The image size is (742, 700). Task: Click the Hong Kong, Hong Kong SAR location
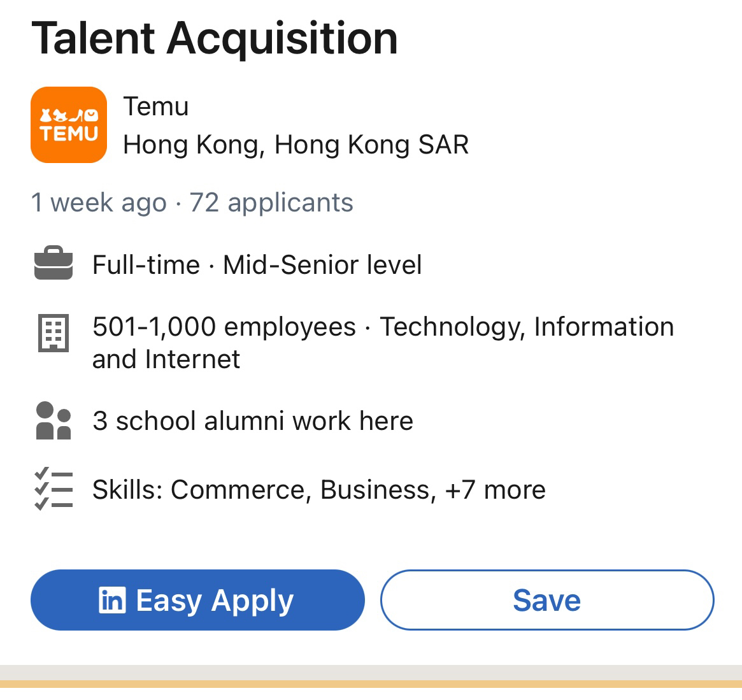tap(296, 145)
